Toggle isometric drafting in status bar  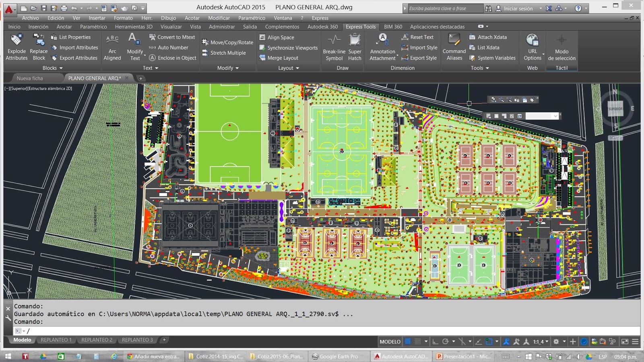[x=462, y=341]
